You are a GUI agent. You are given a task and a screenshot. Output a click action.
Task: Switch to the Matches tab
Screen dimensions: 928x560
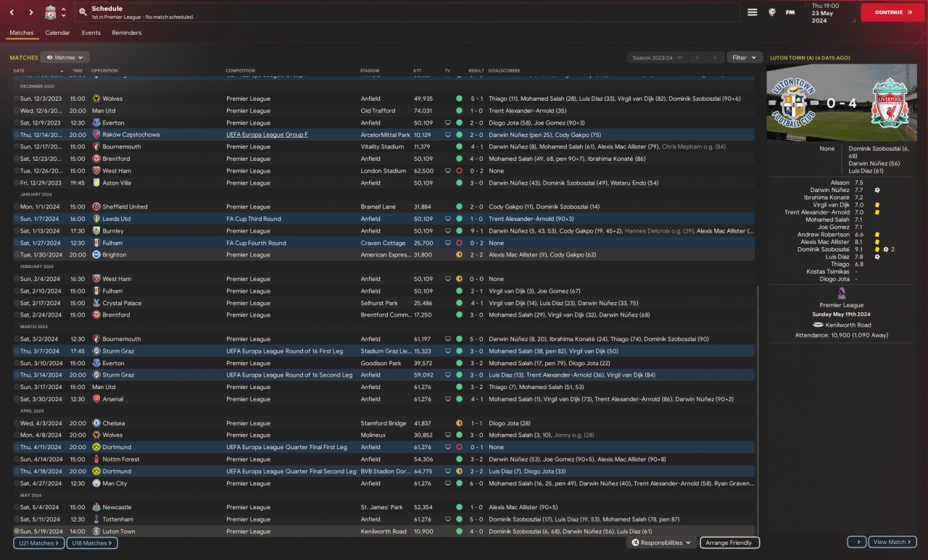click(x=22, y=33)
